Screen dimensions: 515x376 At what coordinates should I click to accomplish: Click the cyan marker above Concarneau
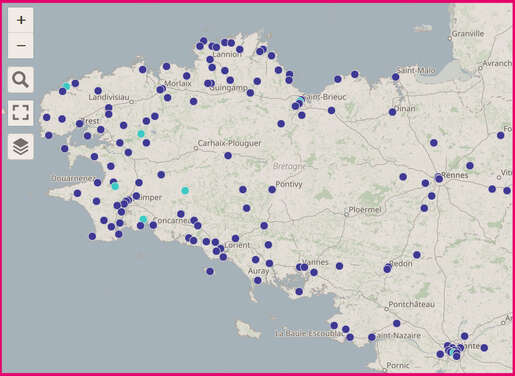tap(143, 219)
